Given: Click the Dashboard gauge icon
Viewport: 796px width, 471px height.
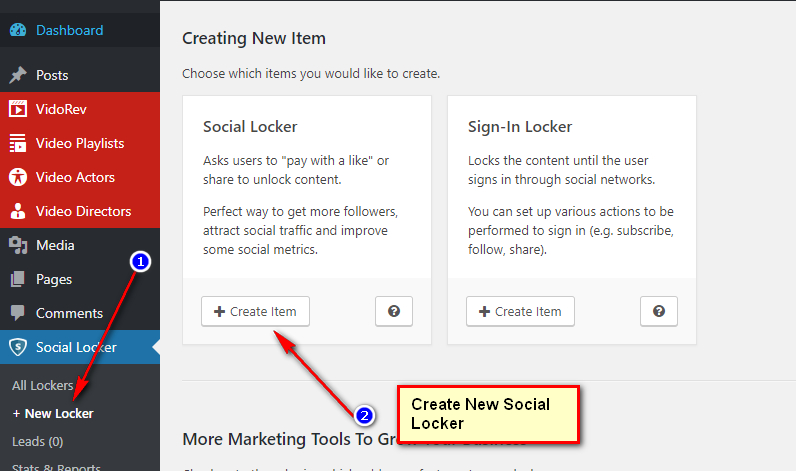Looking at the screenshot, I should [18, 30].
